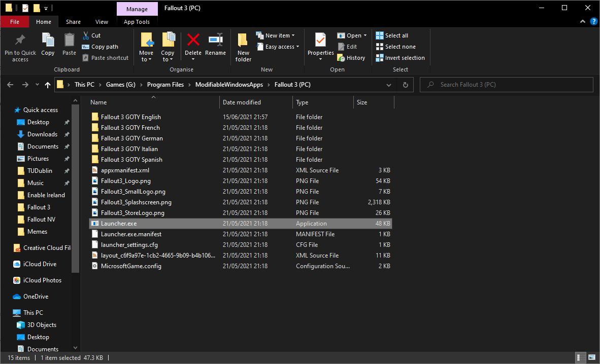Click Select all in ribbon

(392, 35)
